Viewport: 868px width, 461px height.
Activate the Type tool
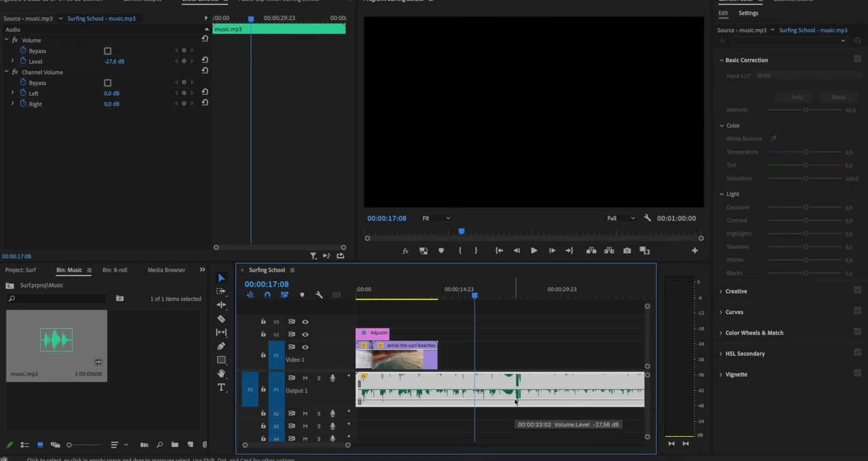[x=222, y=387]
